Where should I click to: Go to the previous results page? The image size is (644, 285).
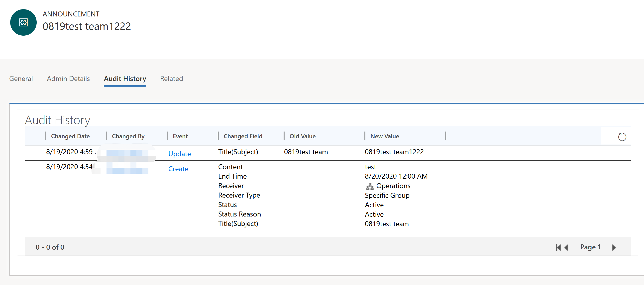(566, 247)
